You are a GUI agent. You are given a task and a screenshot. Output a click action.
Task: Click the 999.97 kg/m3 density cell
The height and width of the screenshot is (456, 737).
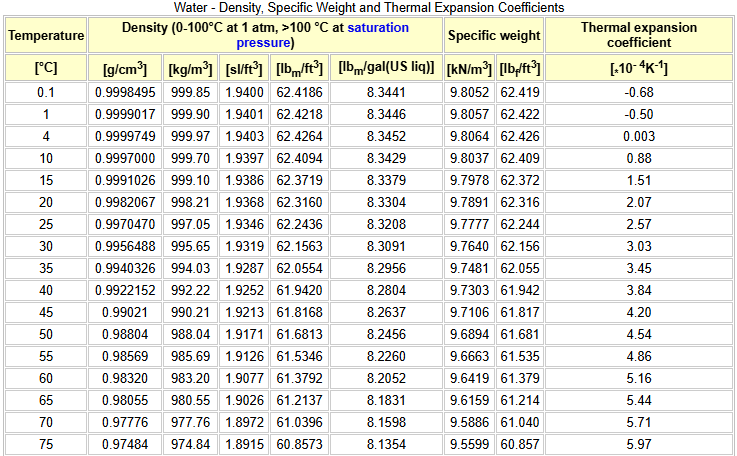coord(189,136)
